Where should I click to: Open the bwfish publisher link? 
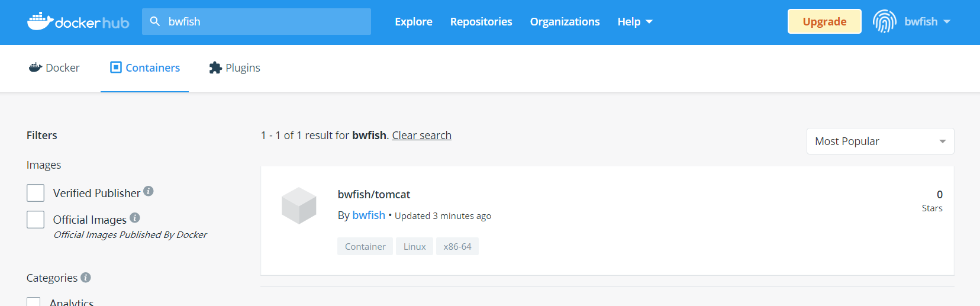369,215
